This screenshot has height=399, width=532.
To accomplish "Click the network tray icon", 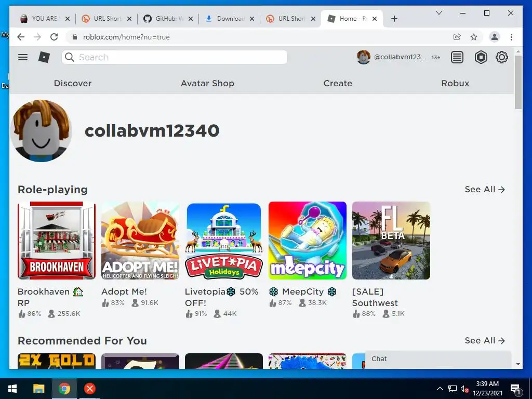I will (x=453, y=389).
